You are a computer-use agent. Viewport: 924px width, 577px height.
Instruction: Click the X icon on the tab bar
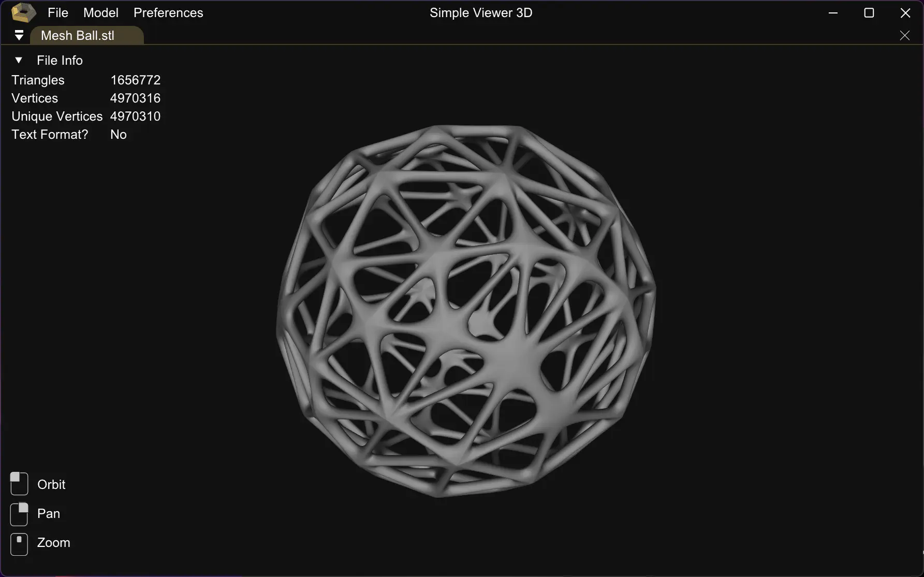905,35
